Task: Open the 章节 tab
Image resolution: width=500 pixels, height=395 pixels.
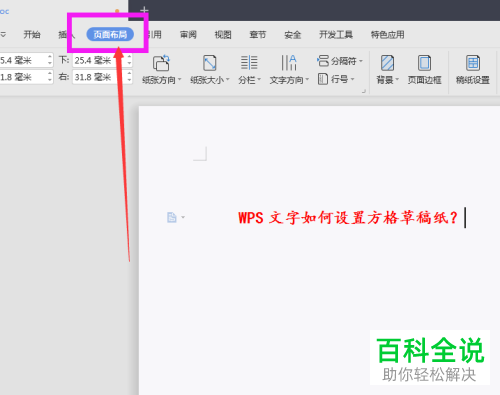Action: [x=258, y=34]
